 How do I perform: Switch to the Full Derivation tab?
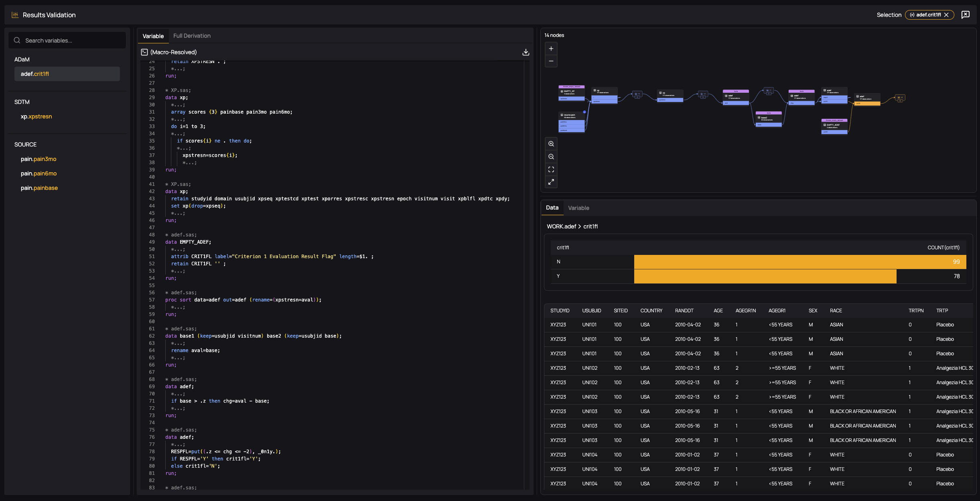[192, 36]
